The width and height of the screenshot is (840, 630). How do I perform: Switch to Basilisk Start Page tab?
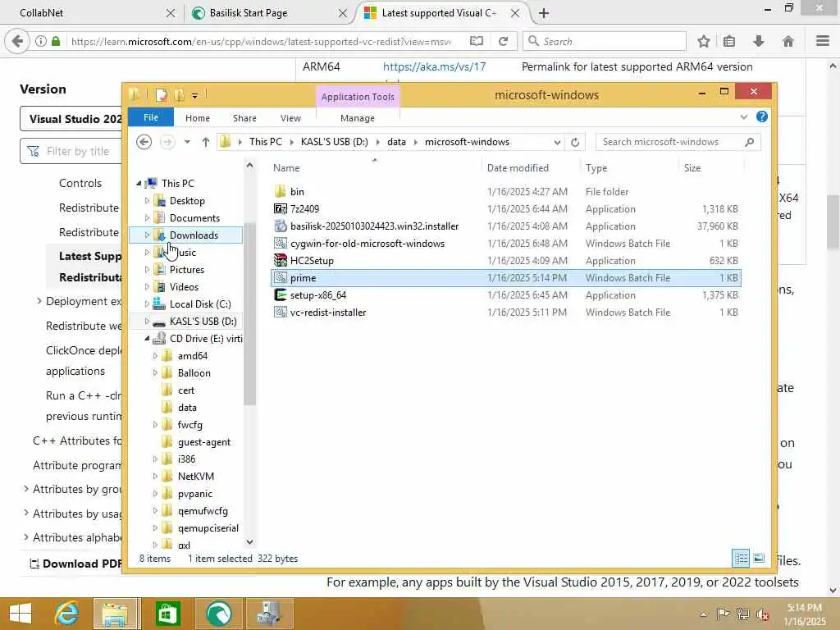click(x=268, y=13)
